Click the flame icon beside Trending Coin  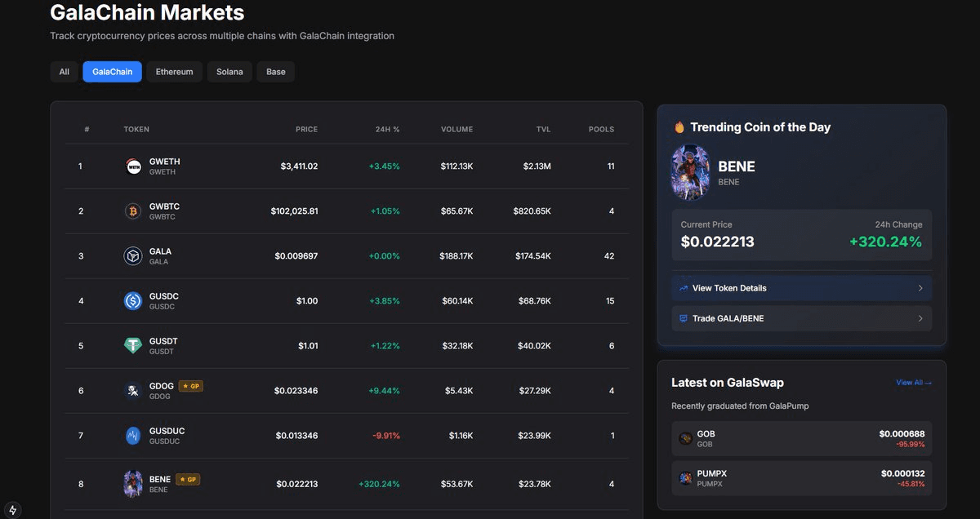(679, 126)
